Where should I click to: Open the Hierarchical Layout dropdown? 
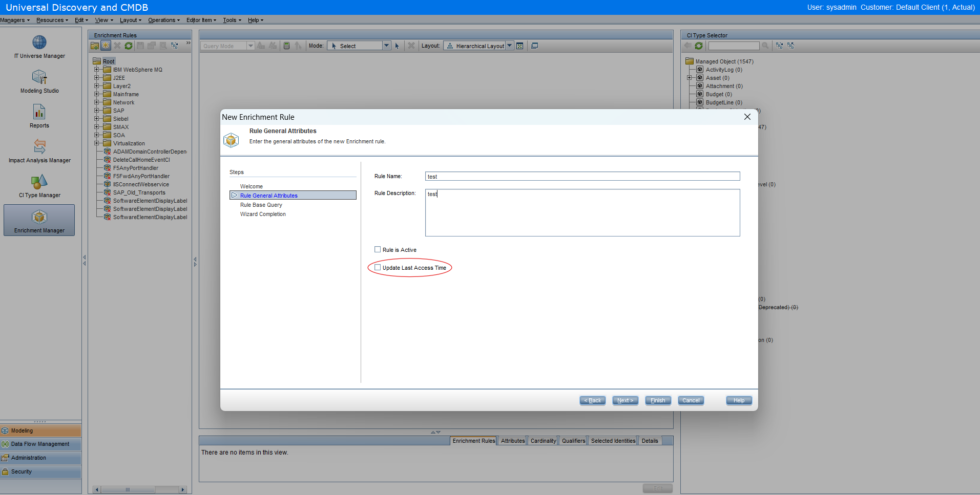tap(510, 45)
